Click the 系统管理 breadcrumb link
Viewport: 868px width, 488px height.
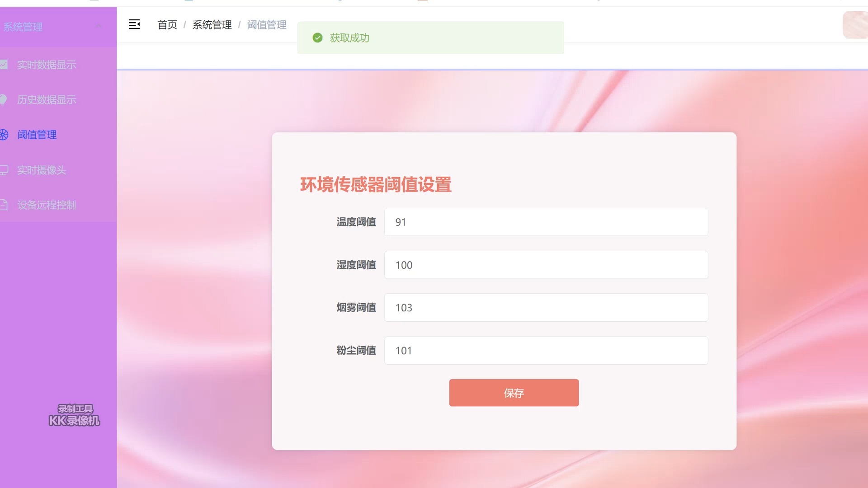212,24
